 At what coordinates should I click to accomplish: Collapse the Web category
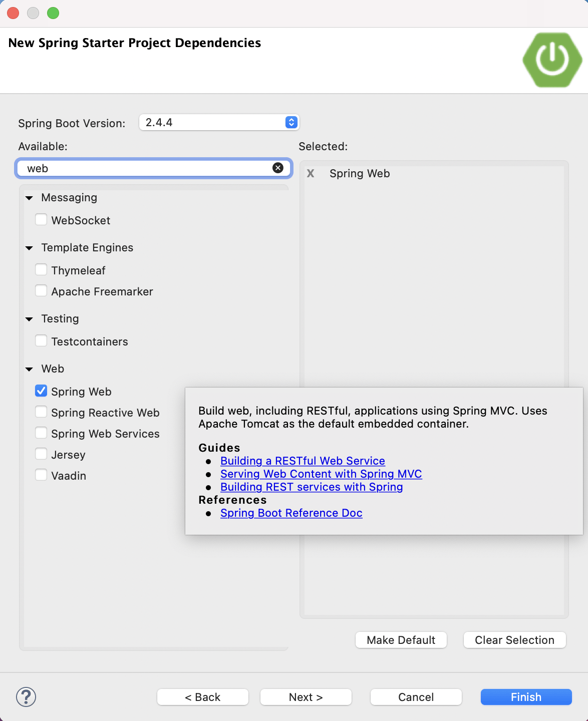[x=30, y=369]
